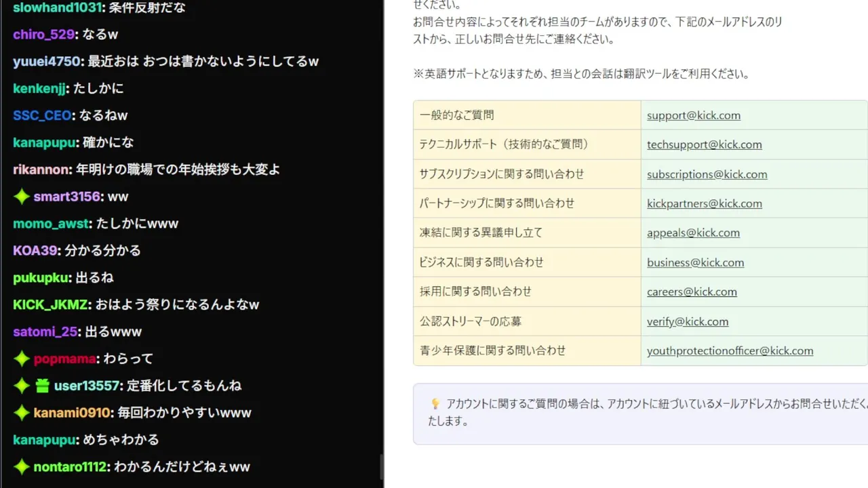Open the techsupport@kick.com email link

[x=705, y=144]
